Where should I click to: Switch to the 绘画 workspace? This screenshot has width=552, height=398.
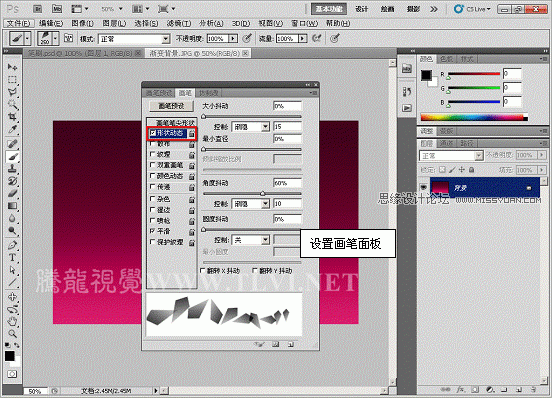[387, 9]
